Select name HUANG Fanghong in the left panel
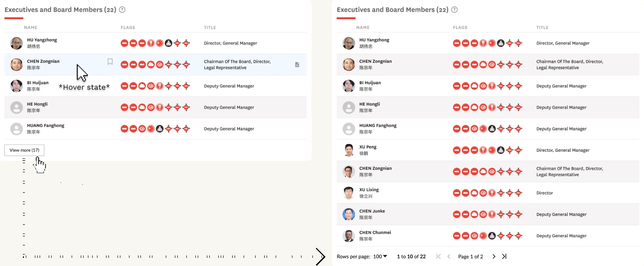Screen dimensions: 644x266 pos(45,126)
